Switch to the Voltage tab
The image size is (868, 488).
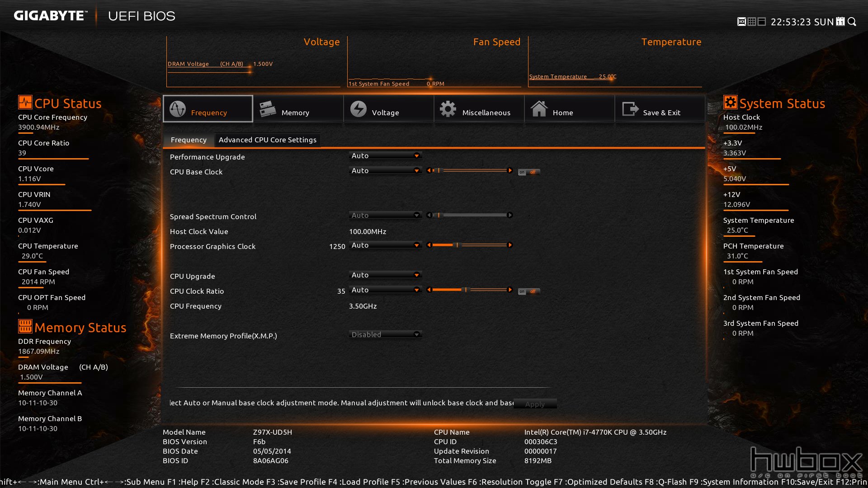[x=389, y=108]
